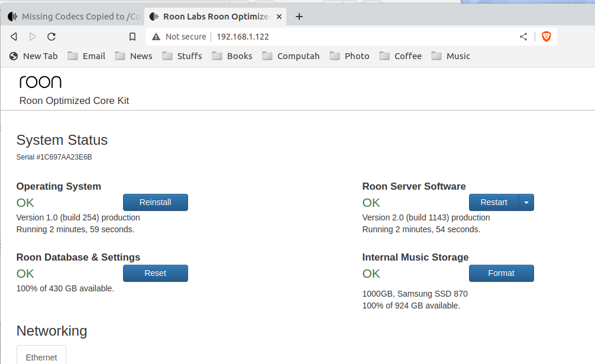Click the bookmark page icon

click(132, 37)
